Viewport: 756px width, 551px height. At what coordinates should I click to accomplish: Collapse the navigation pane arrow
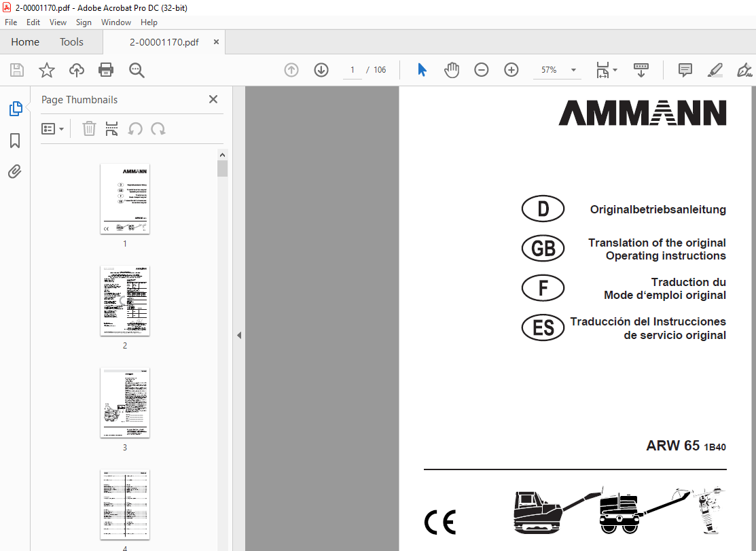click(239, 336)
